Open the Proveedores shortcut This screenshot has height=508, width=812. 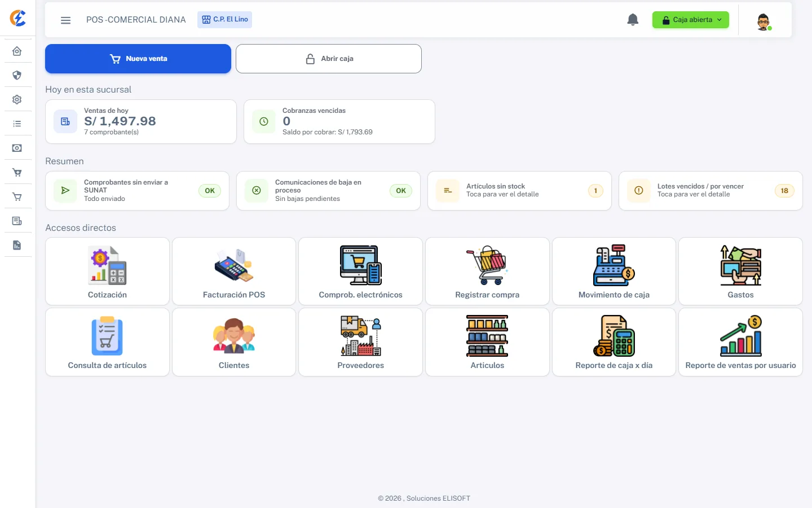pos(361,342)
